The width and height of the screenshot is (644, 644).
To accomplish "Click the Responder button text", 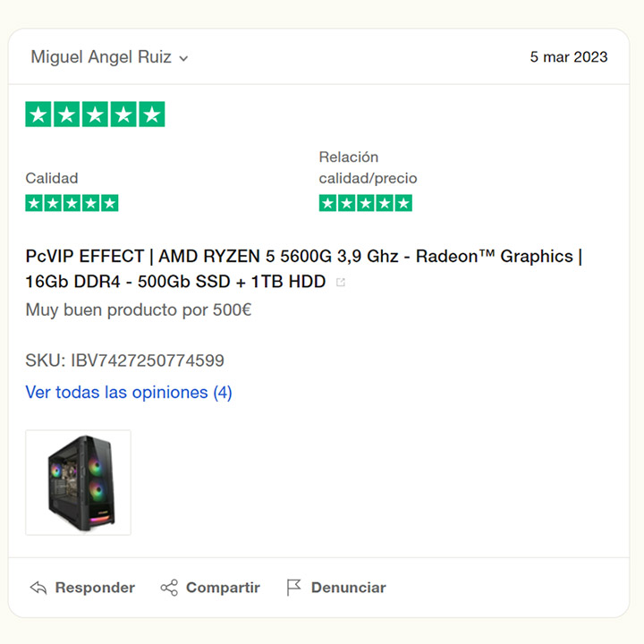I will 95,588.
